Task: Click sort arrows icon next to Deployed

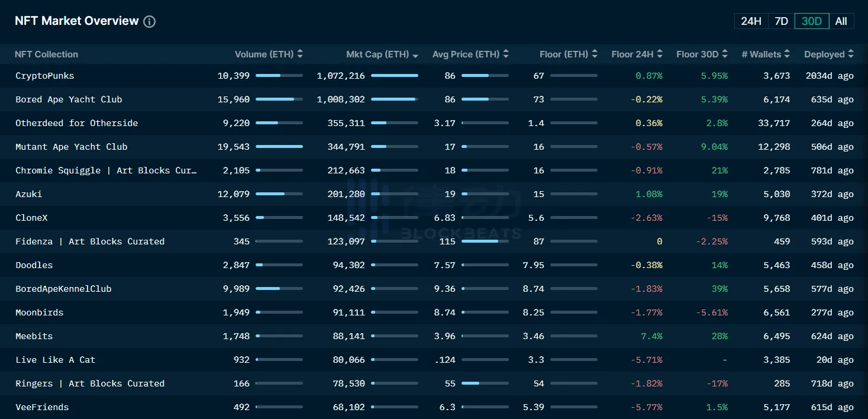Action: tap(851, 54)
